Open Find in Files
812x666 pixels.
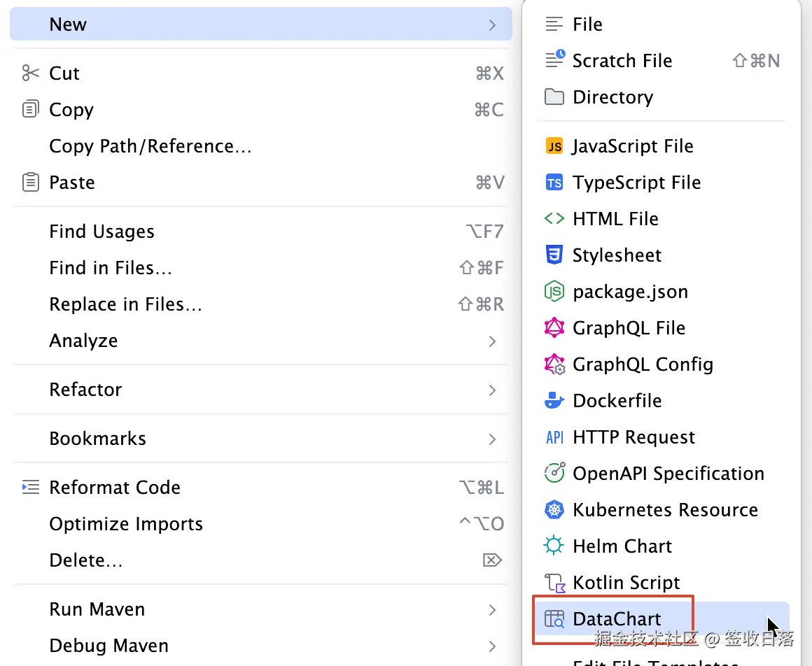click(261, 267)
